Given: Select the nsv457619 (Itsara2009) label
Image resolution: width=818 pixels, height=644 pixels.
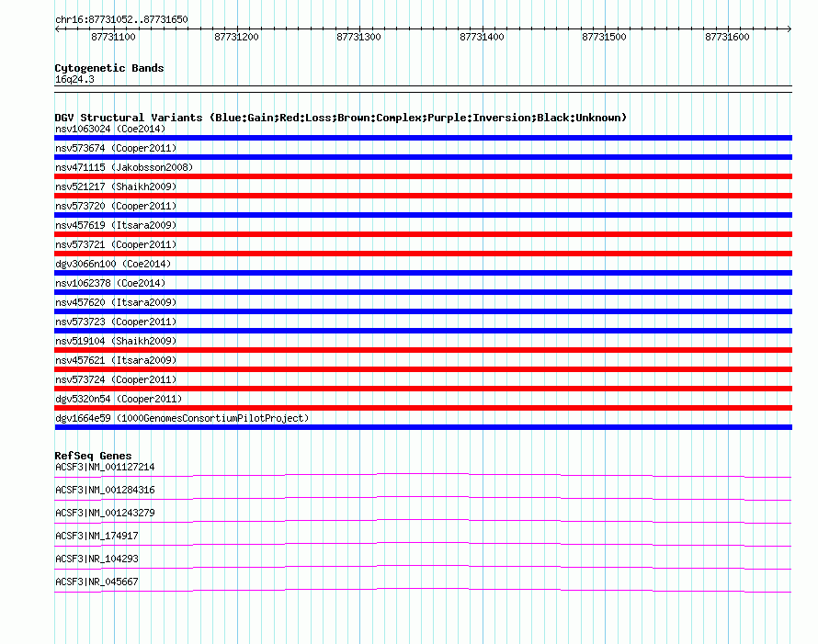Looking at the screenshot, I should [116, 225].
